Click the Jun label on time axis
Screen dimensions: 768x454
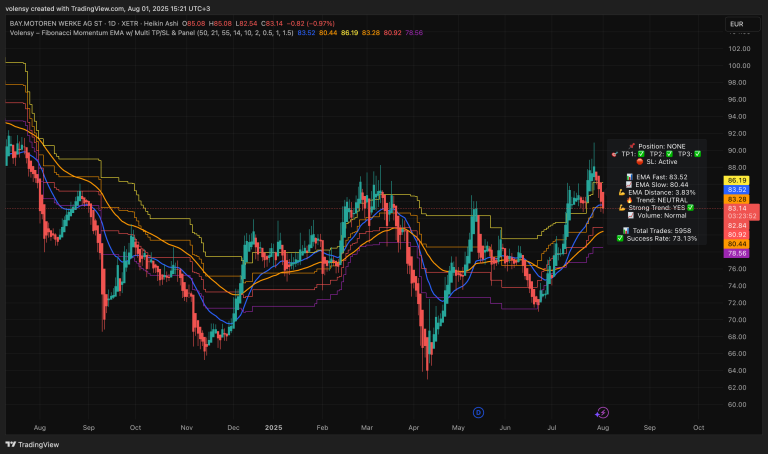tap(505, 428)
